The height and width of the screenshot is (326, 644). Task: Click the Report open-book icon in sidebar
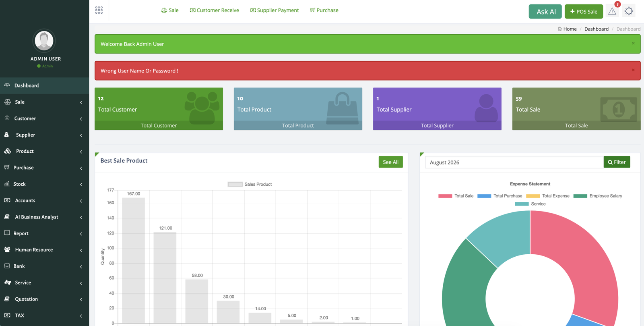(x=7, y=233)
